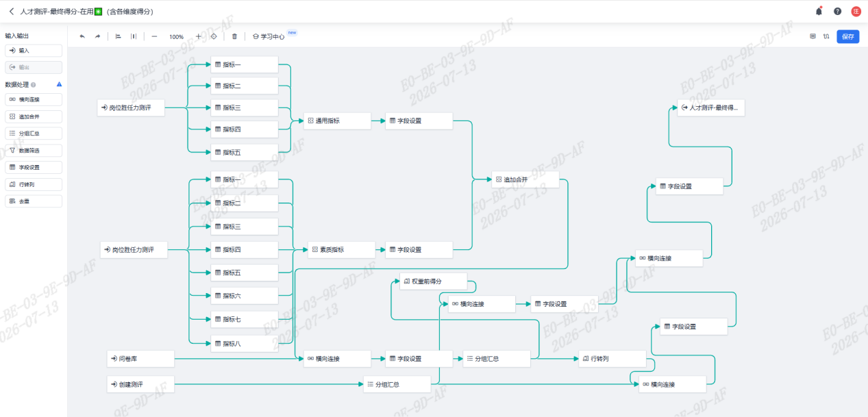Redo the last canvas action
The width and height of the screenshot is (868, 417).
click(97, 36)
